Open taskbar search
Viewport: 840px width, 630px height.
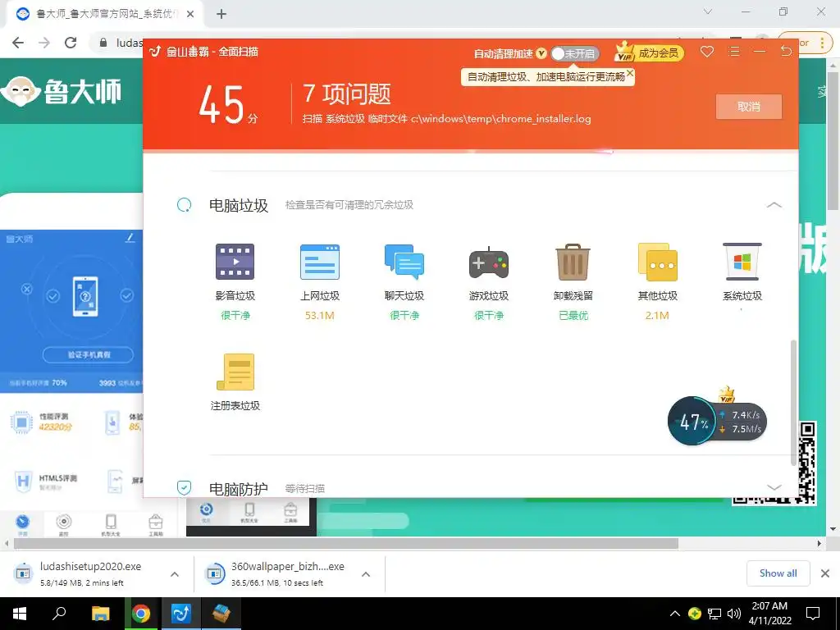coord(59,614)
